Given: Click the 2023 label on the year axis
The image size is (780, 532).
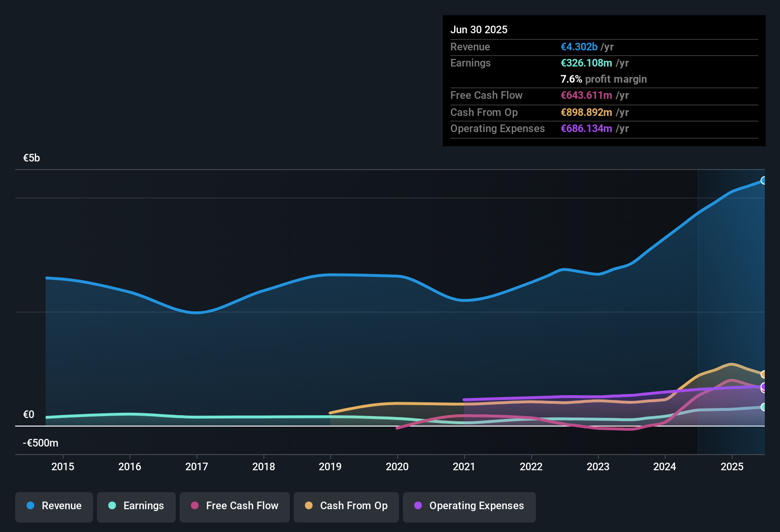Looking at the screenshot, I should point(598,466).
